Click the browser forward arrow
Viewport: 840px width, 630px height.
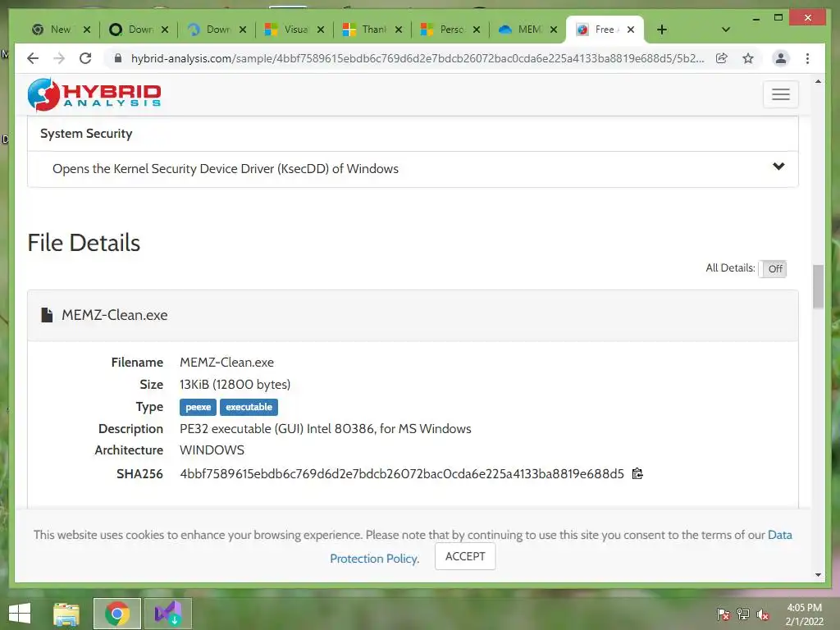tap(59, 58)
